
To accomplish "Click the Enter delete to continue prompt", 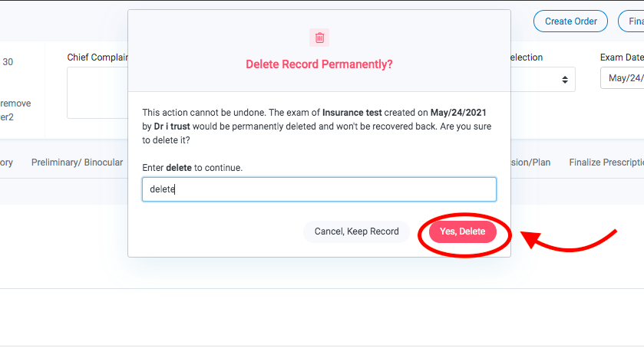I will click(192, 168).
